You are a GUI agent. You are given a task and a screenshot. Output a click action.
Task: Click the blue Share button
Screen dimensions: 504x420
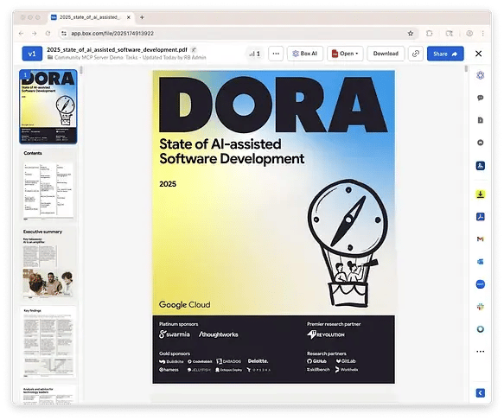[x=445, y=54]
